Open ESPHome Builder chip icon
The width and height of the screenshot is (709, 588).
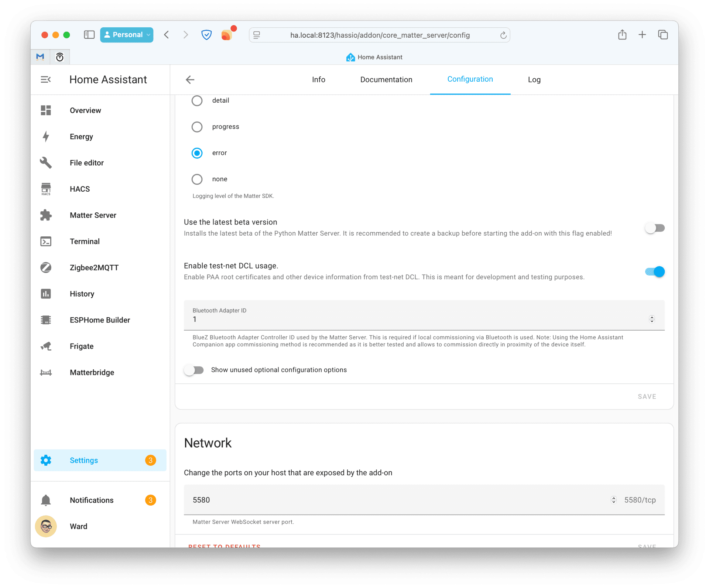(x=46, y=320)
